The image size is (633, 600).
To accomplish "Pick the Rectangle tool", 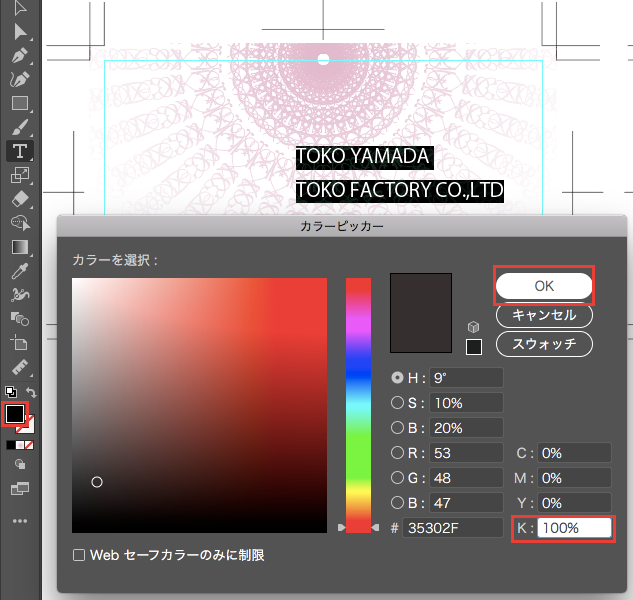I will 19,103.
